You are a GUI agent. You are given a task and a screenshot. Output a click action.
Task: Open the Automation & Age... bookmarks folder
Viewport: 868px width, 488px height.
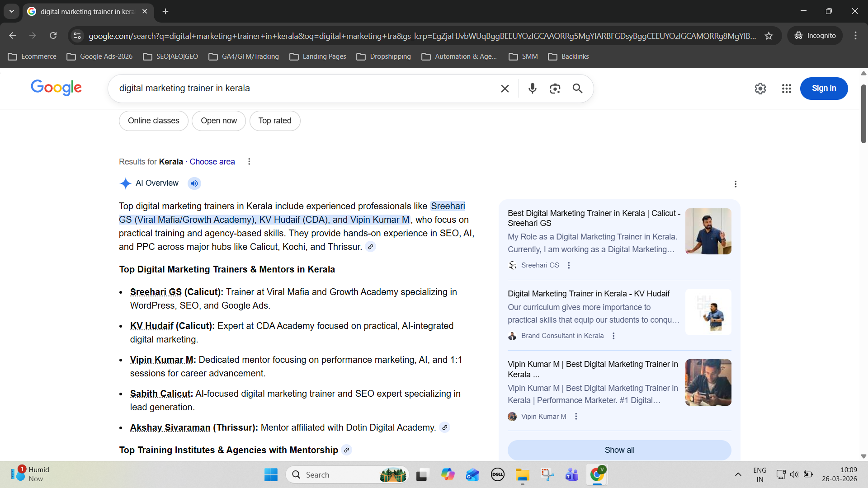pyautogui.click(x=459, y=56)
